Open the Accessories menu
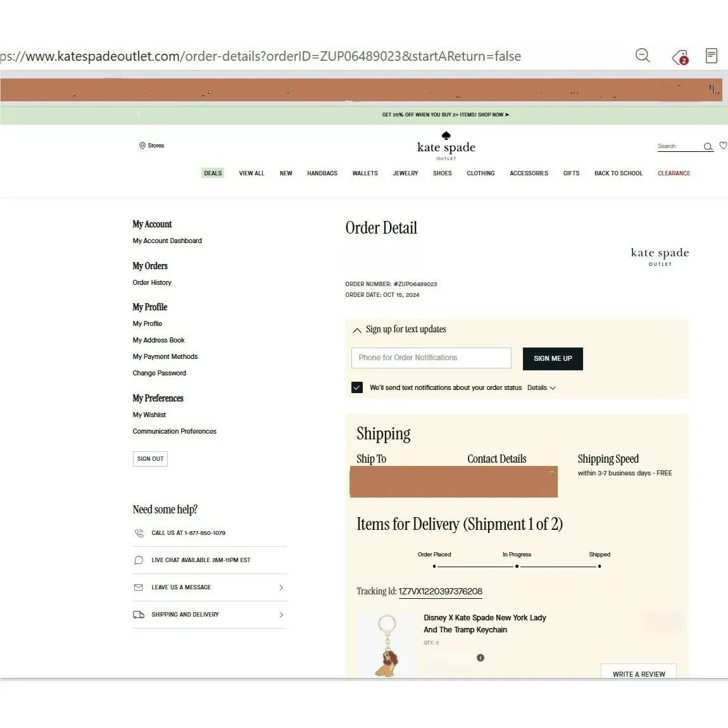Screen dimensions: 728x728 coord(529,173)
